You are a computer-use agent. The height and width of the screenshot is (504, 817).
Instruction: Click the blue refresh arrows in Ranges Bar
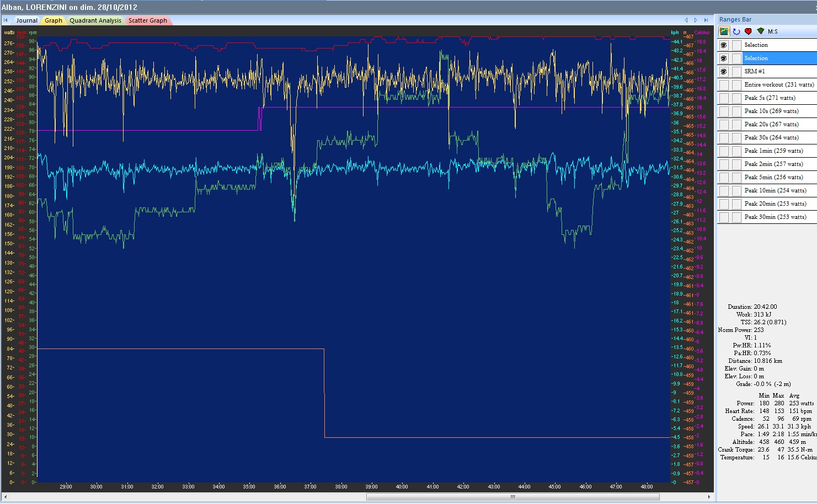coord(736,31)
